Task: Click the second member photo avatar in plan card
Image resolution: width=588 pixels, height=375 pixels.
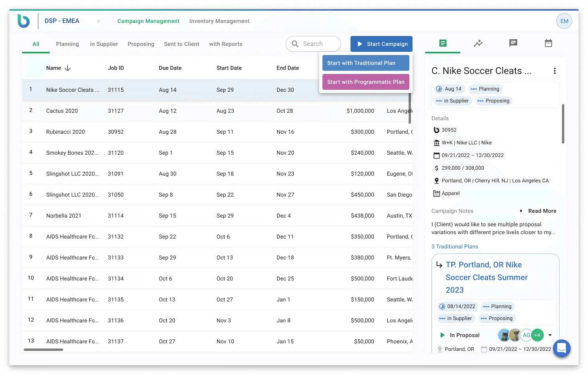Action: [x=514, y=335]
